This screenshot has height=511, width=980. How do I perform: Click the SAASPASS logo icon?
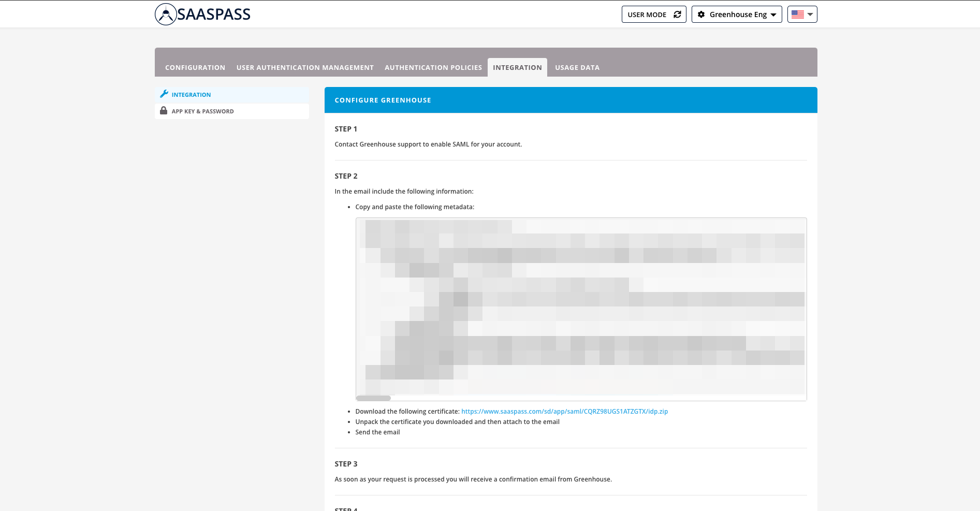[x=166, y=14]
